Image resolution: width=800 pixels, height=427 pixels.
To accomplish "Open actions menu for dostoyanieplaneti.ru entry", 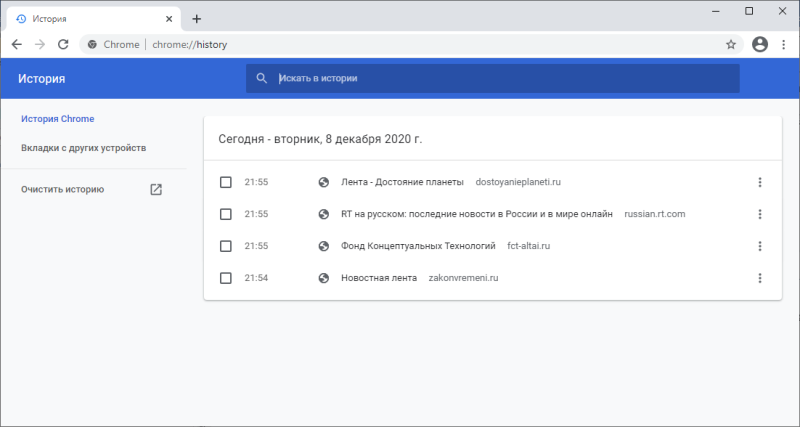I will 760,182.
